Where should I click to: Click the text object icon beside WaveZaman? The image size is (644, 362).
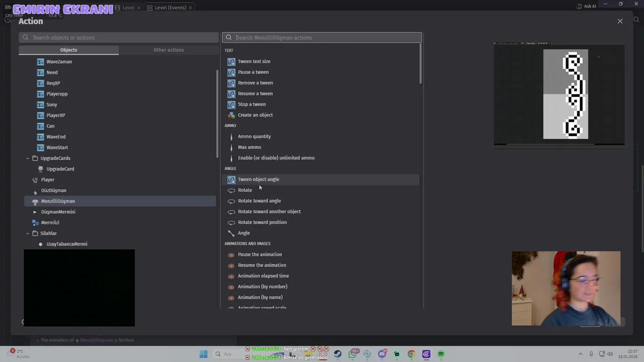tap(41, 62)
